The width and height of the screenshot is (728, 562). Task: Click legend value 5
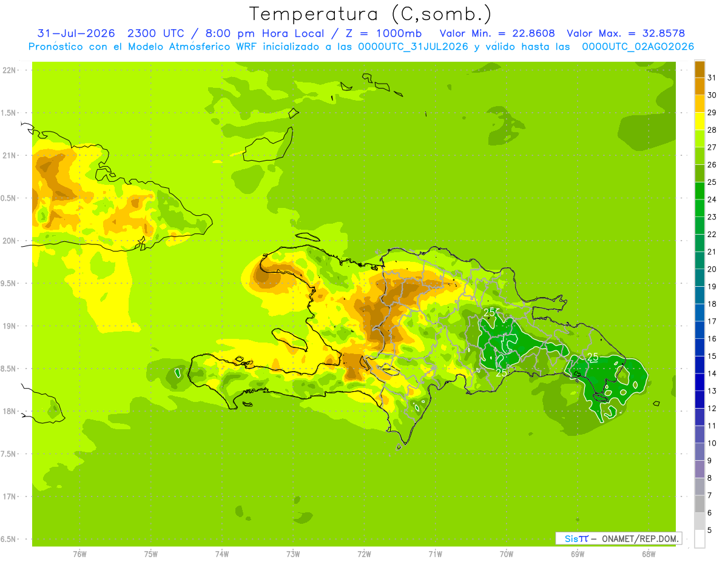point(710,530)
